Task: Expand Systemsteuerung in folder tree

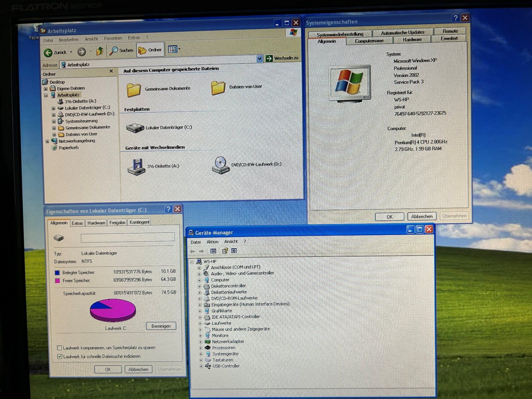Action: coord(54,121)
